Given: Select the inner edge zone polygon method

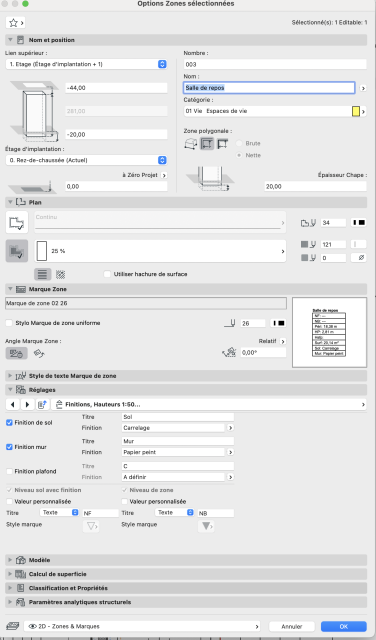Looking at the screenshot, I should pyautogui.click(x=207, y=144).
